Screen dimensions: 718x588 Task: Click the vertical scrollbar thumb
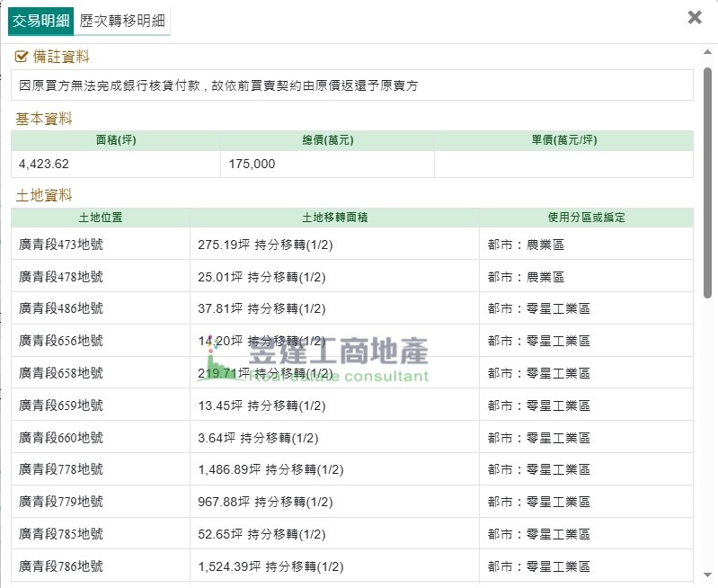[x=708, y=180]
